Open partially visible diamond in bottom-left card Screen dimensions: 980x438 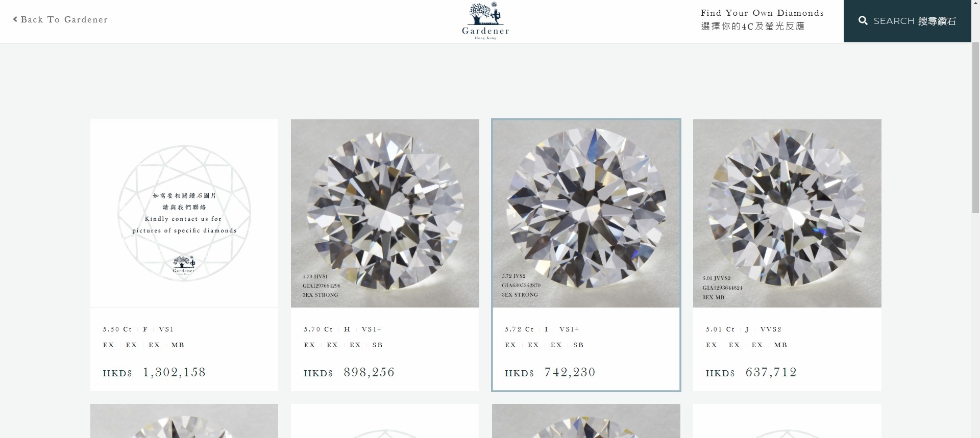point(184,421)
